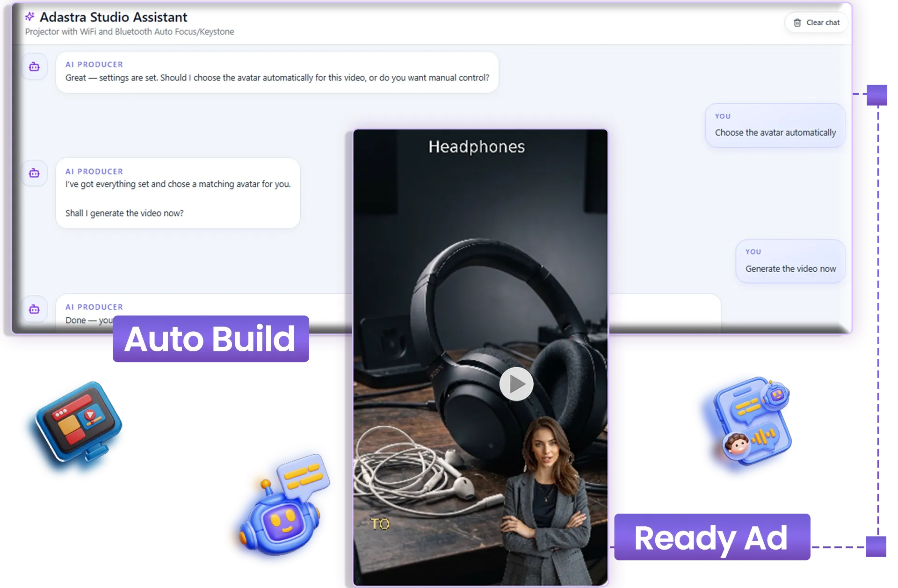The width and height of the screenshot is (898, 588).
Task: Click the blue chatbot robot icon
Action: pos(284,506)
